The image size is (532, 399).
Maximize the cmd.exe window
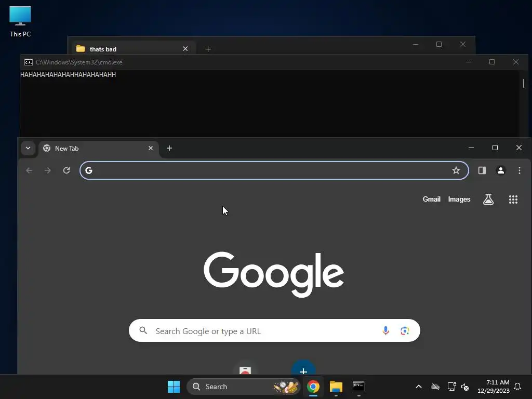point(492,62)
